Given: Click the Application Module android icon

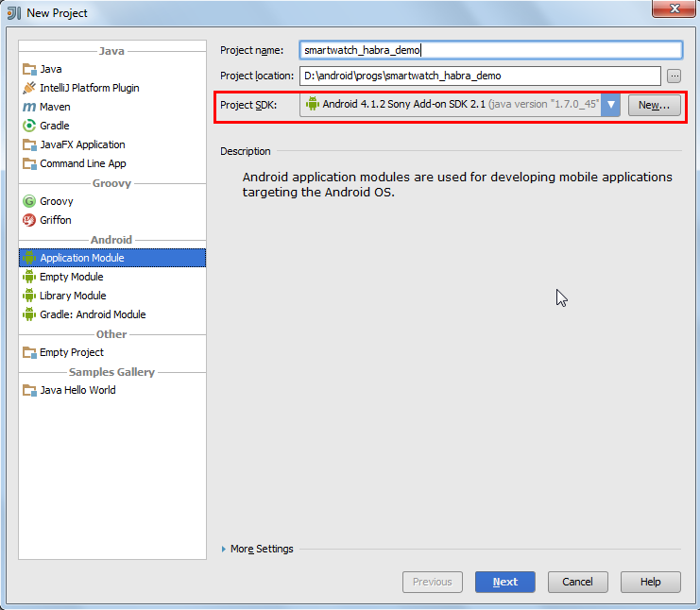Looking at the screenshot, I should [x=29, y=258].
